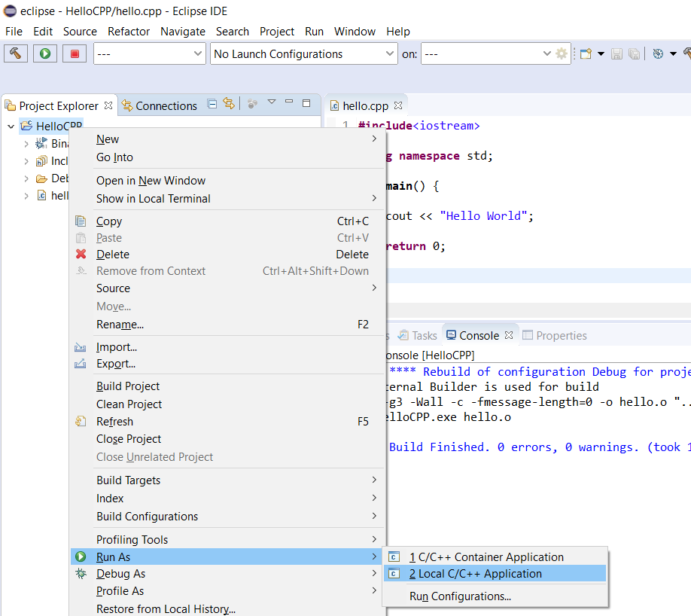Open Run Configurations... from submenu
This screenshot has height=616, width=691.
tap(495, 596)
